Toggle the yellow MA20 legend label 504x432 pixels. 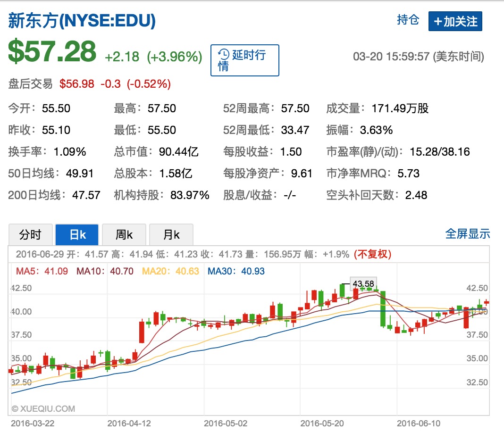171,271
